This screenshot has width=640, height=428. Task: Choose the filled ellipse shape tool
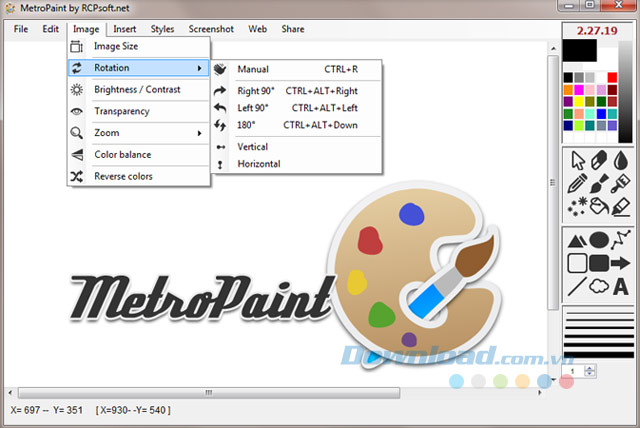tap(599, 240)
